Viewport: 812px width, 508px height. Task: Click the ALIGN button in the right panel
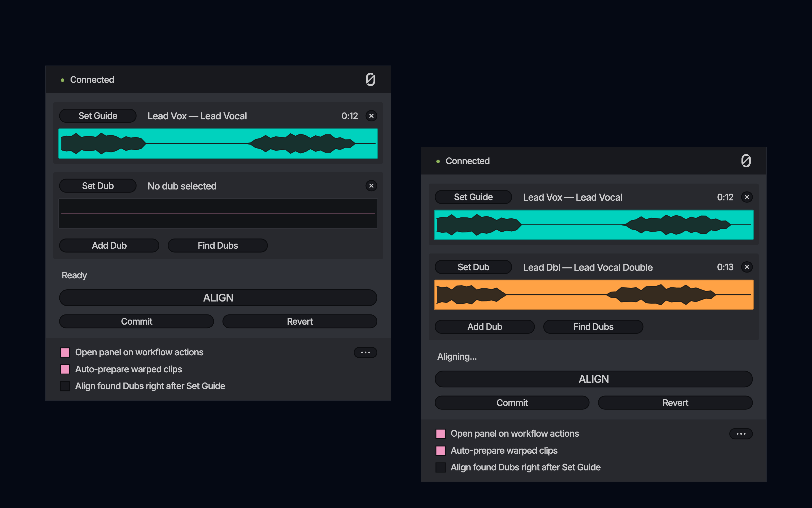tap(594, 379)
